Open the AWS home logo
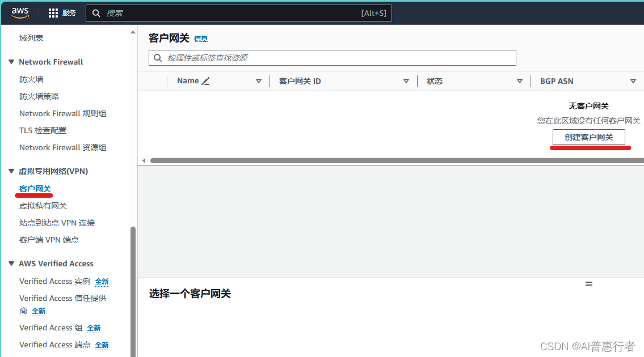Screen dimensions: 644x357 click(20, 12)
